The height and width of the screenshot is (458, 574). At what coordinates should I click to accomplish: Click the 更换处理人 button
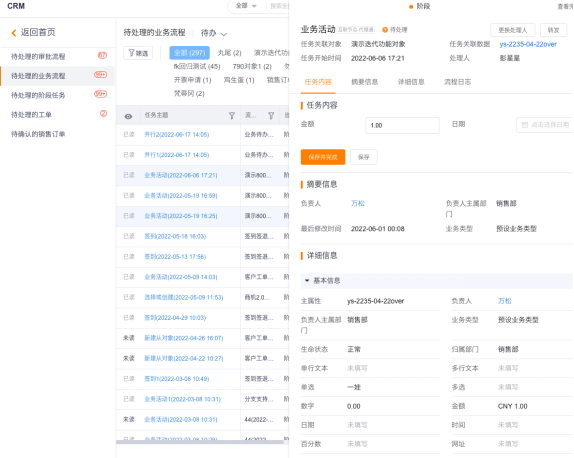512,30
